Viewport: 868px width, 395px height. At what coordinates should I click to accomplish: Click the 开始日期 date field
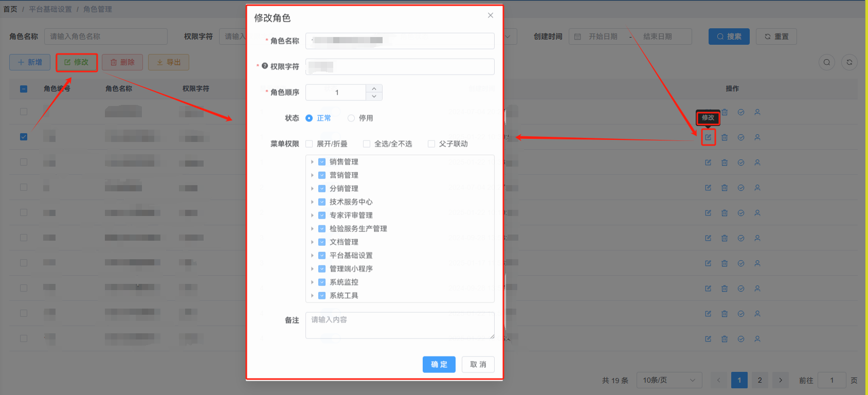(x=603, y=37)
